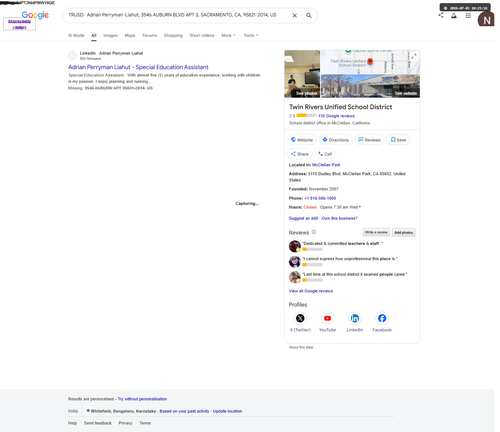Click "Based on your past activity" link
500x432 pixels.
184,411
